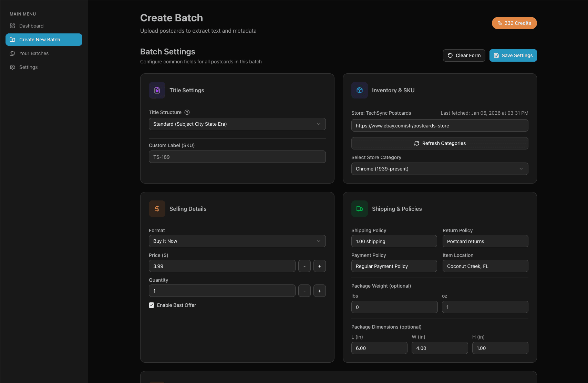Disable the Enable Best Offer checkbox

(x=152, y=305)
